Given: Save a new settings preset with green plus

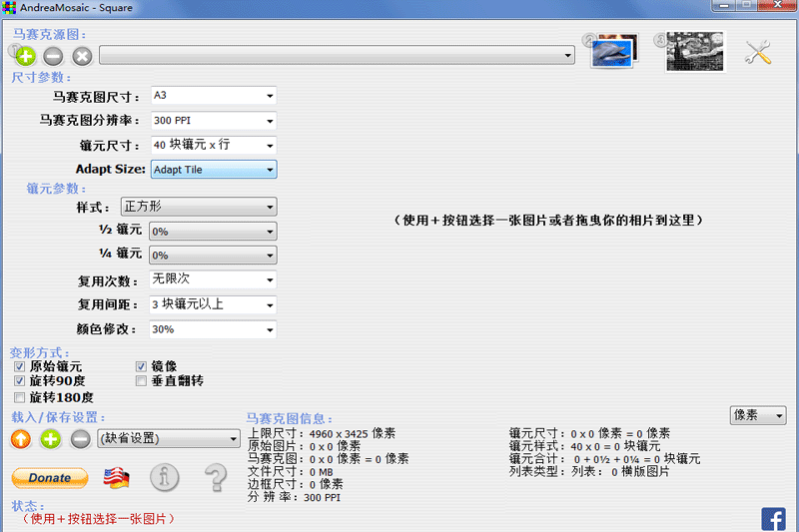Looking at the screenshot, I should [x=51, y=439].
